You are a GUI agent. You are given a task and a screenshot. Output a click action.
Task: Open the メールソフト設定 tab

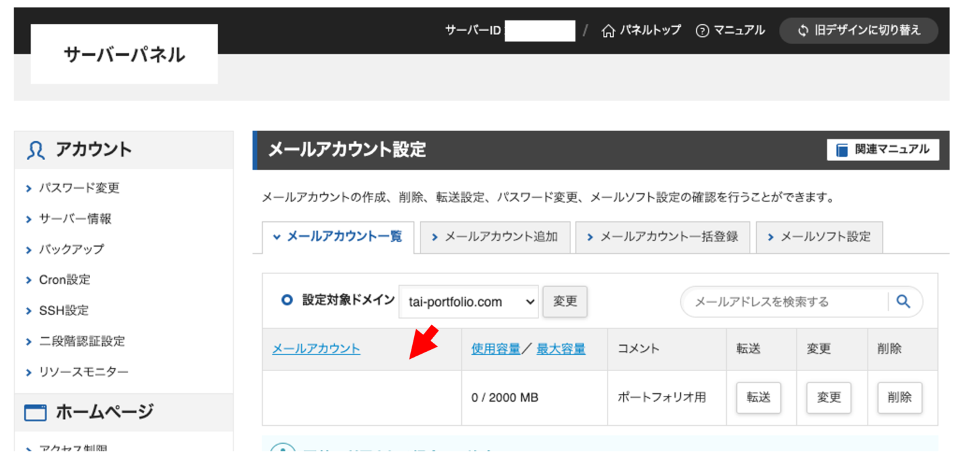pyautogui.click(x=819, y=237)
